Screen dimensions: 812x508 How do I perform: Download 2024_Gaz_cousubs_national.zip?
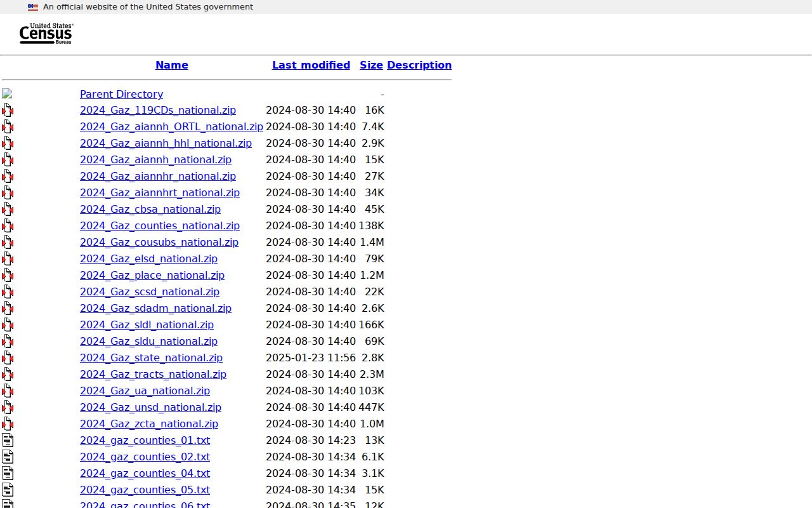point(159,243)
